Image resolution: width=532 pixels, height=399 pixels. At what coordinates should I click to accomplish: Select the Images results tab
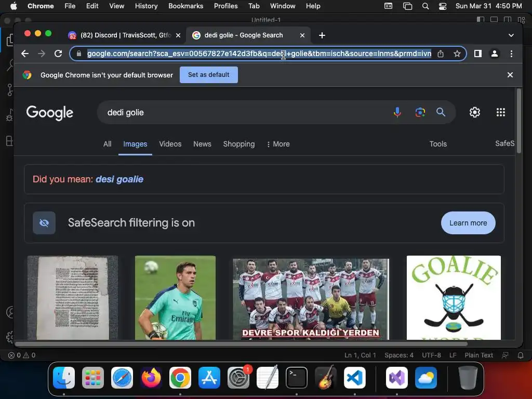[135, 144]
